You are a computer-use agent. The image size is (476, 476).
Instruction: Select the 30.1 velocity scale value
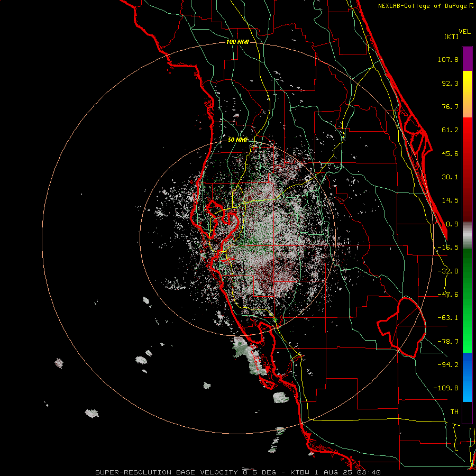(450, 177)
